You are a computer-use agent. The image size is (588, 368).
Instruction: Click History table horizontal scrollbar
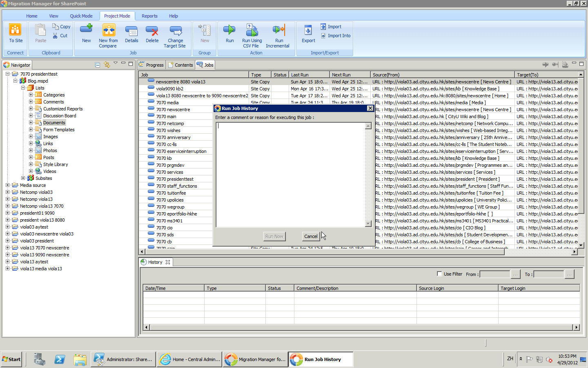click(x=362, y=327)
